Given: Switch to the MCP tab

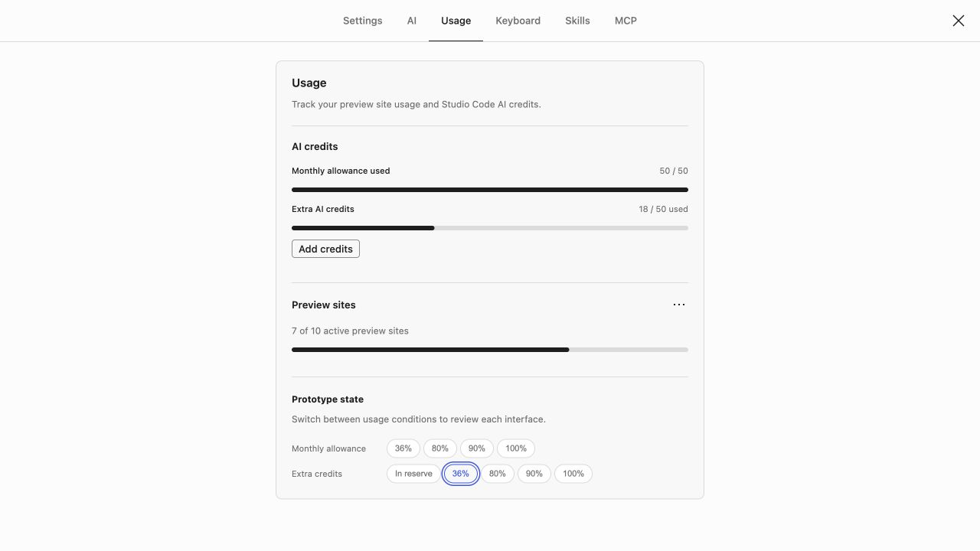Looking at the screenshot, I should tap(626, 21).
